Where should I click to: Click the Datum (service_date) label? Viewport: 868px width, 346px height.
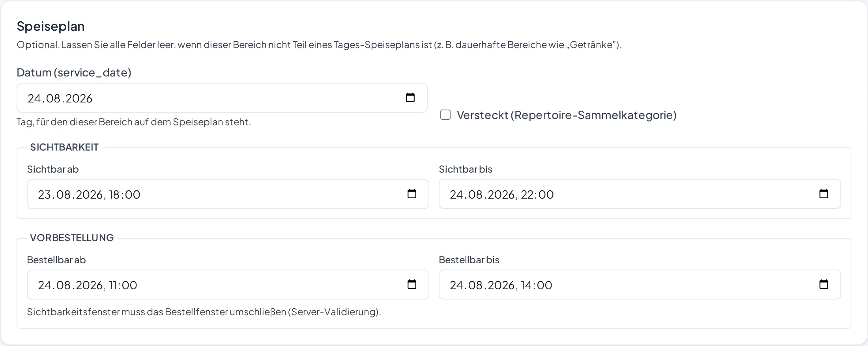tap(74, 73)
